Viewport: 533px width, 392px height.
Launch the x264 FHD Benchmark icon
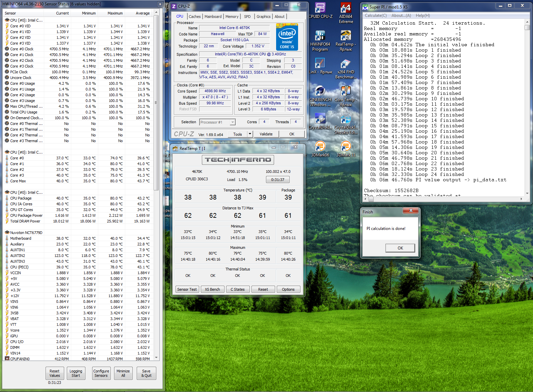(x=346, y=69)
